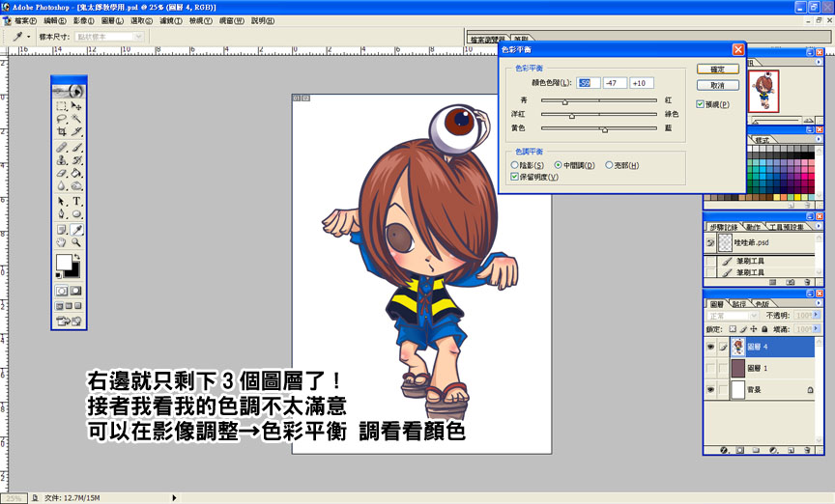Screen dimensions: 835x504
Task: Select the Magic Wand tool
Action: (76, 119)
